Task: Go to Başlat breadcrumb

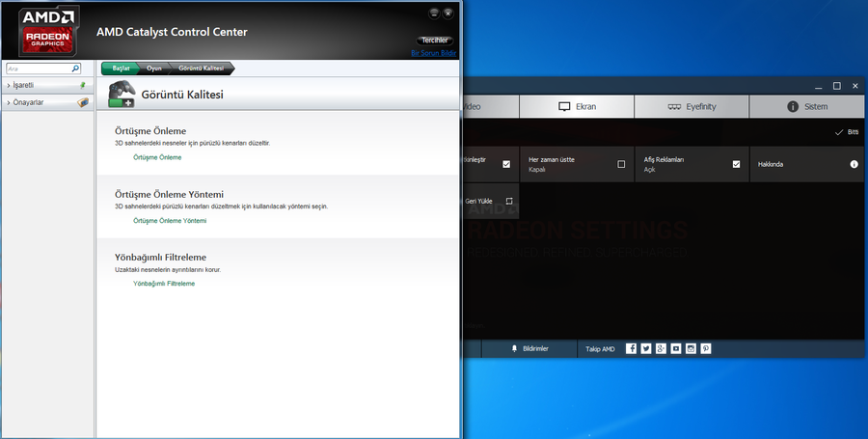Action: pos(121,69)
